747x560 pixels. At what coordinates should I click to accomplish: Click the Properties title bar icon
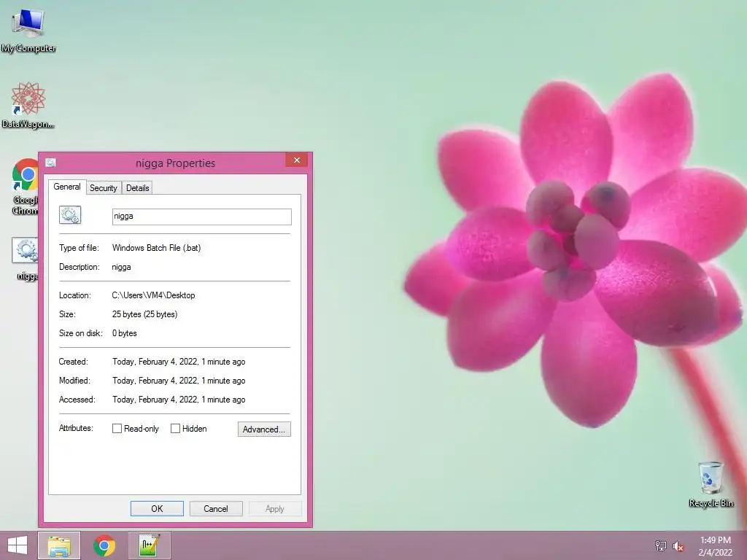[50, 163]
